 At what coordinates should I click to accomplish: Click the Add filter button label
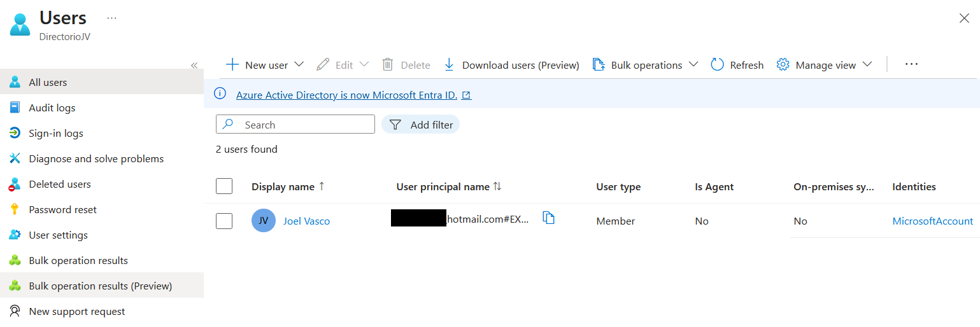432,125
